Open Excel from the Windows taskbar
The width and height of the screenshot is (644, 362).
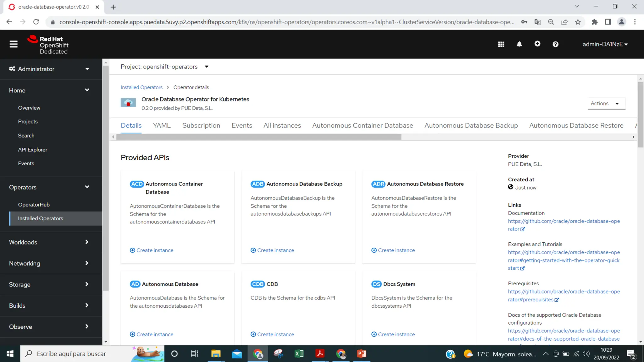[x=299, y=354]
